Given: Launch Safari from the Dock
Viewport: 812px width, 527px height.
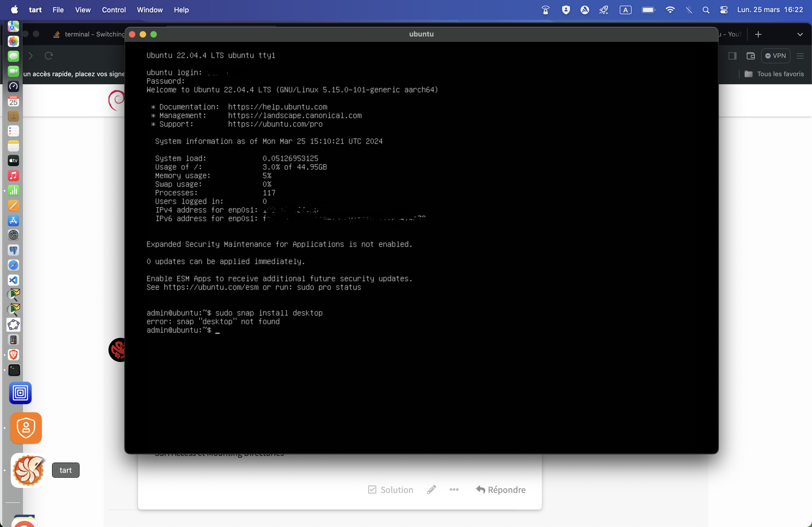Looking at the screenshot, I should (x=13, y=265).
